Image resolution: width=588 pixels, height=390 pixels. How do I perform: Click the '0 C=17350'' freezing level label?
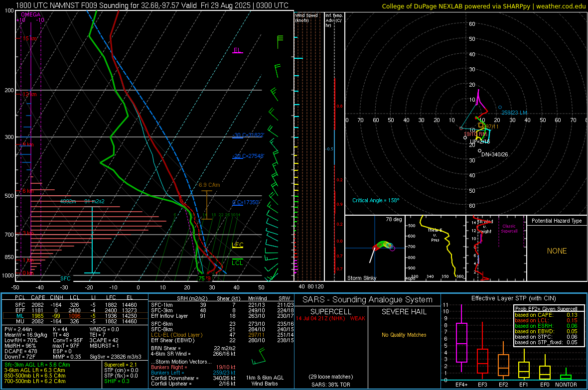click(x=246, y=202)
